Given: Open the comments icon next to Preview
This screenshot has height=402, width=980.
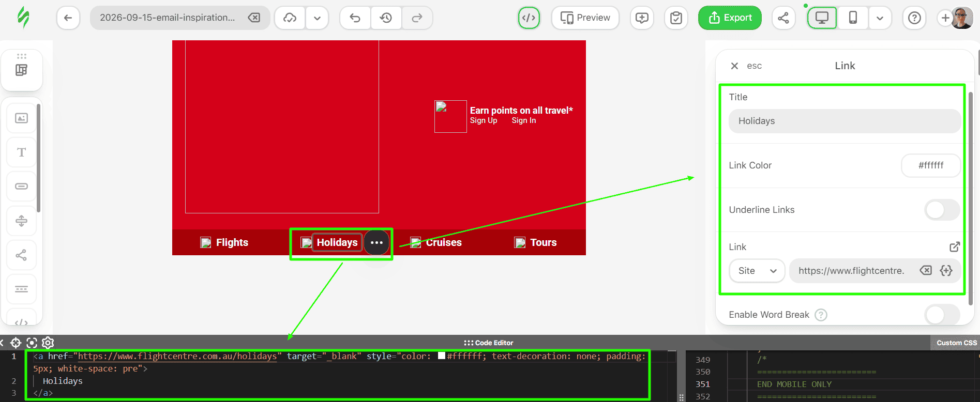Looking at the screenshot, I should 642,18.
